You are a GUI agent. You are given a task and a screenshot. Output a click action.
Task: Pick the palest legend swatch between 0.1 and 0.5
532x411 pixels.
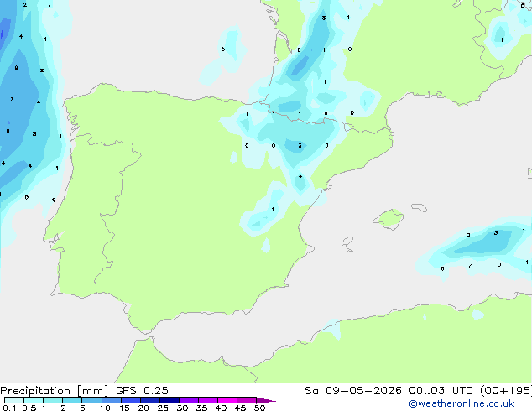(x=14, y=400)
